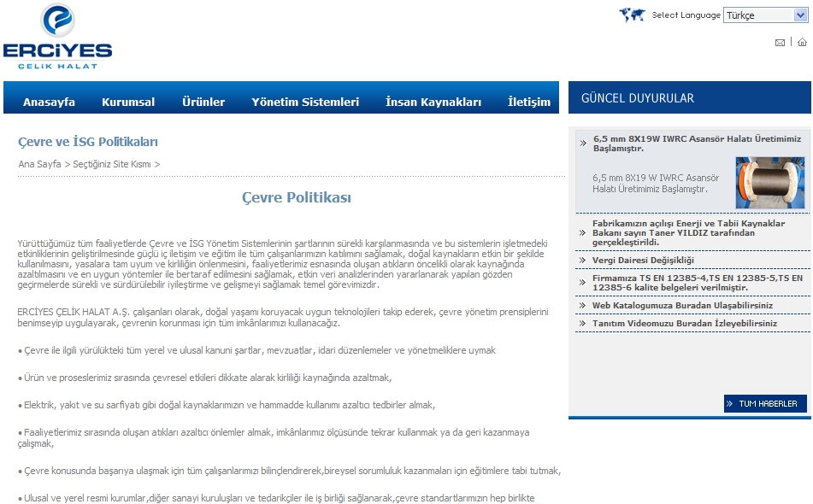Open the Tanıtım Videomuzu Buradan İzleyebilirsiniz link
Screen dimensions: 813x504
(x=685, y=323)
